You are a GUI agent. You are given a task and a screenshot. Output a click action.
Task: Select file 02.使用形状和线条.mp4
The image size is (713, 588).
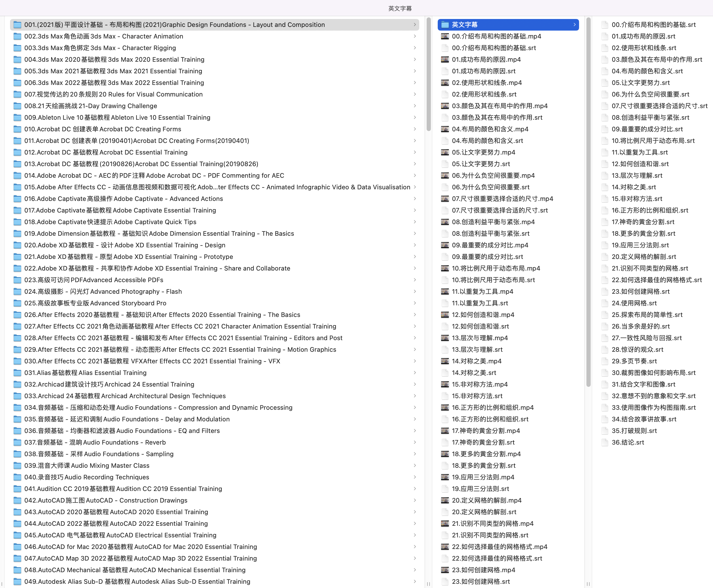(508, 83)
